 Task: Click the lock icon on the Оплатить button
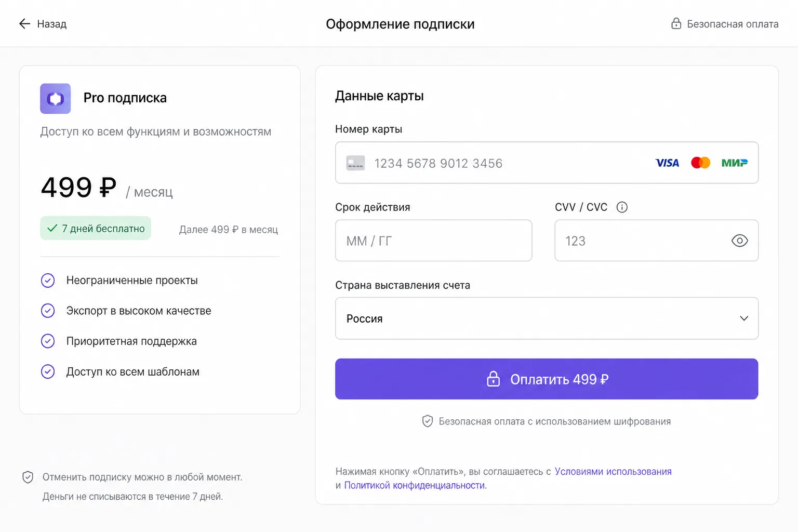(x=493, y=379)
